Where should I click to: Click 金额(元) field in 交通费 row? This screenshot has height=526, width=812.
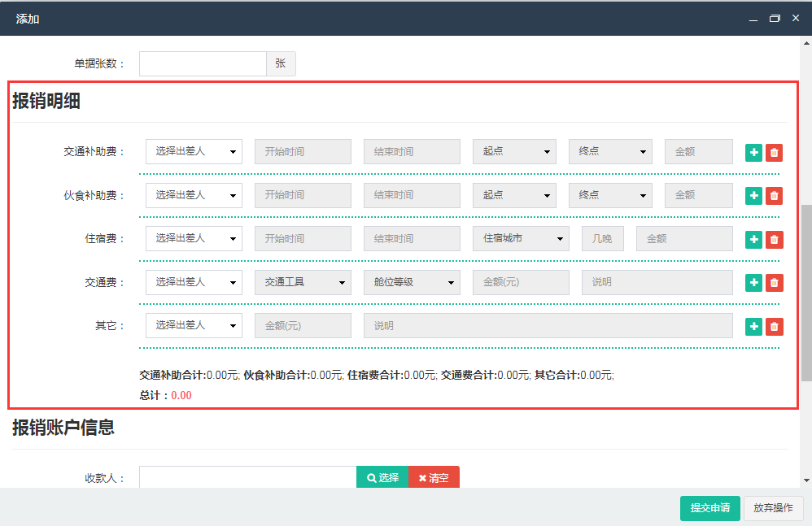521,282
